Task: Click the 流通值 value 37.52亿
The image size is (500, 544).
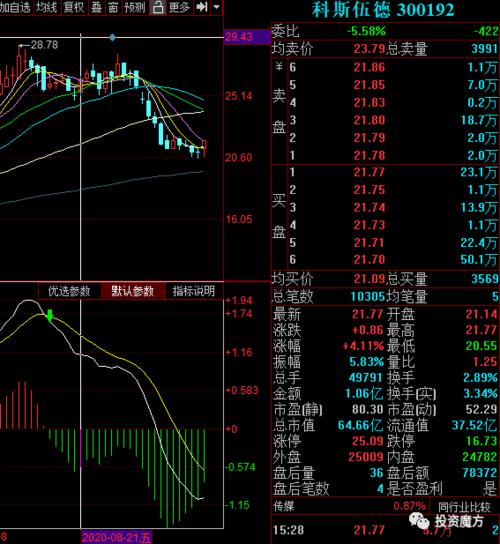Action: (475, 425)
